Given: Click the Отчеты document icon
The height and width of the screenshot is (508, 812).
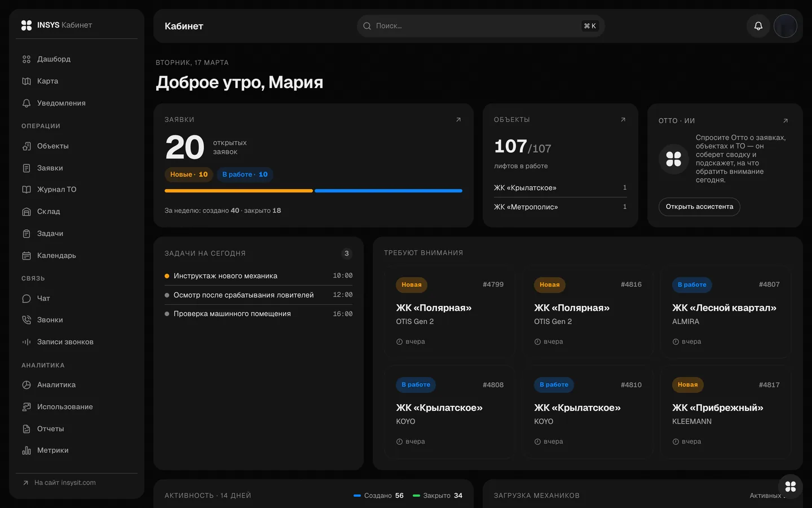Looking at the screenshot, I should click(x=27, y=429).
